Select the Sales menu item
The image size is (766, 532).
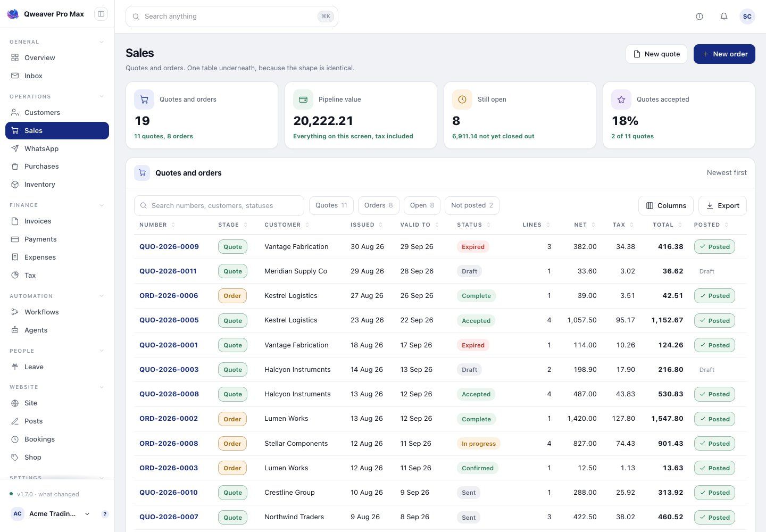coord(57,130)
